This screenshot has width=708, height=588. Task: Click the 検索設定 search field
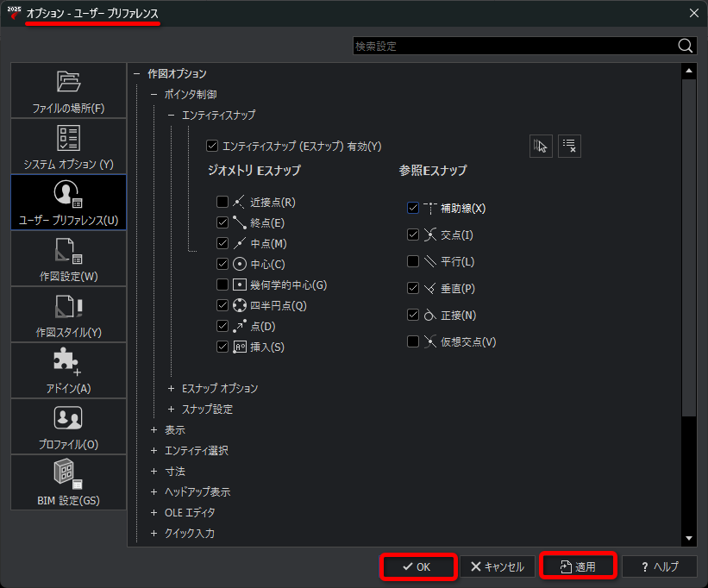515,46
